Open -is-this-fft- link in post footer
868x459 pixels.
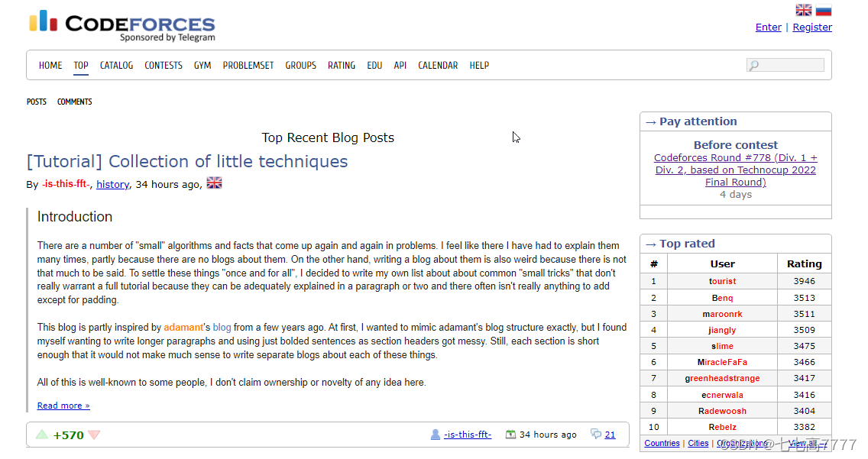467,435
